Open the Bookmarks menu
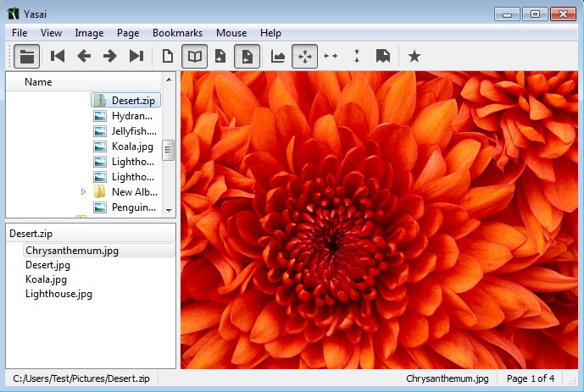Screen dimensions: 584x392 pyautogui.click(x=177, y=33)
